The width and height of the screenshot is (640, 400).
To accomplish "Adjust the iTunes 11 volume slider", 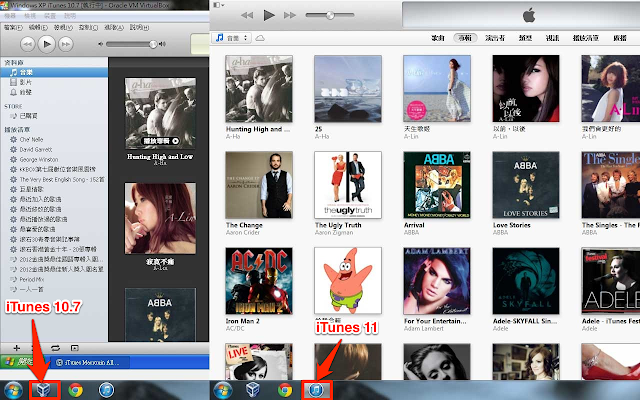I will click(x=330, y=15).
